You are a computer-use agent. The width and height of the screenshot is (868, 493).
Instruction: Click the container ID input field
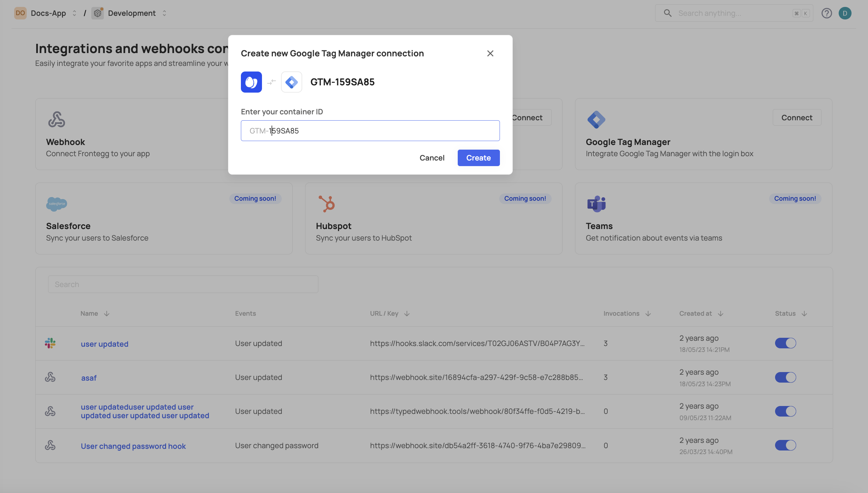(x=370, y=131)
